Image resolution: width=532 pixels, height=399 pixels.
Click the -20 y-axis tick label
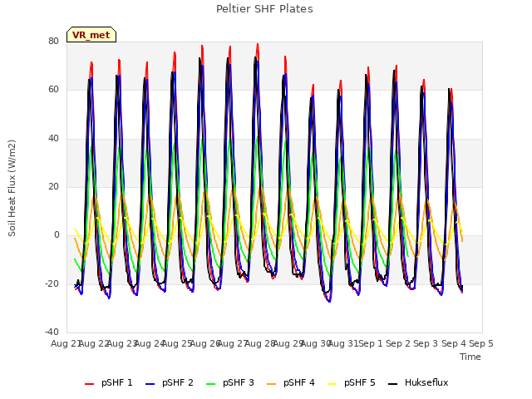coord(52,283)
